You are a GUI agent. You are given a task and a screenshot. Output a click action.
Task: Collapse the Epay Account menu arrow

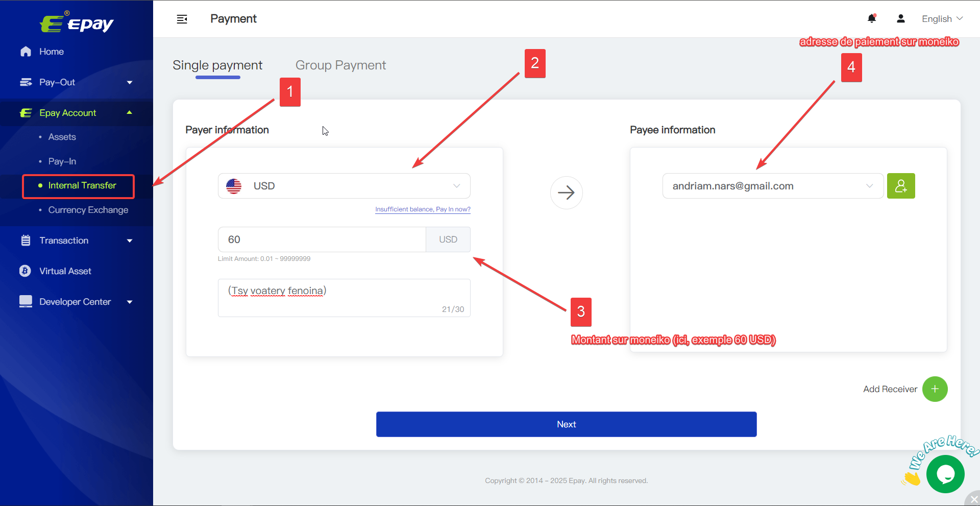coord(130,112)
